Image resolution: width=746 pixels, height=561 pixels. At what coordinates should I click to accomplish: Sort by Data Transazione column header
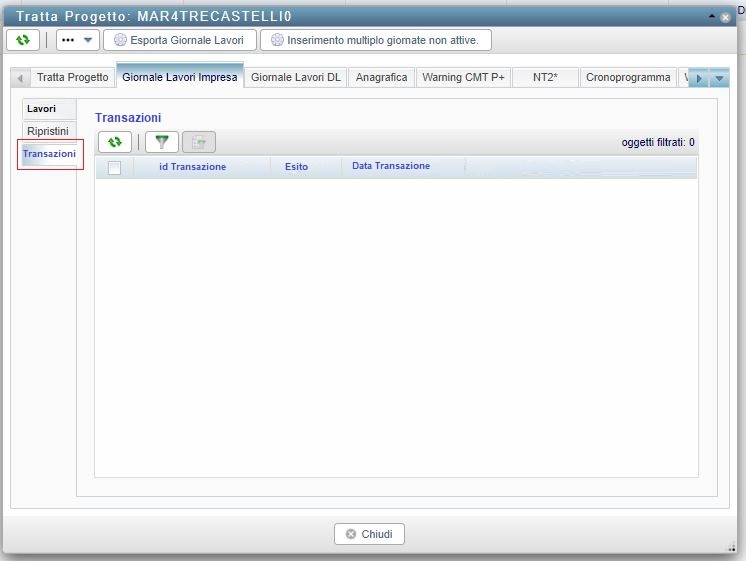click(x=391, y=166)
